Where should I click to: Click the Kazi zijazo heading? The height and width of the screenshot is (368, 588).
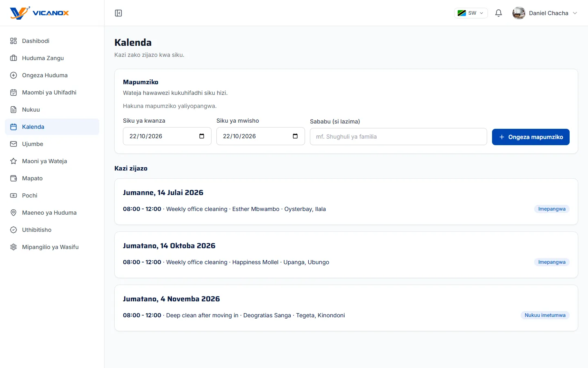point(131,168)
